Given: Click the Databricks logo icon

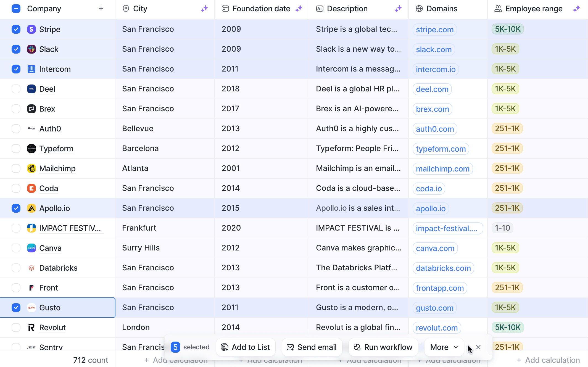Looking at the screenshot, I should [x=31, y=268].
